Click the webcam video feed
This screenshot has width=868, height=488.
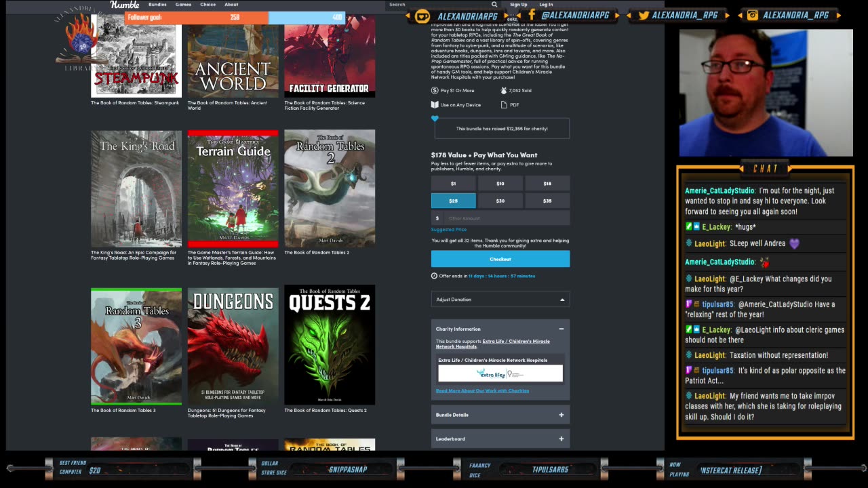tap(766, 93)
